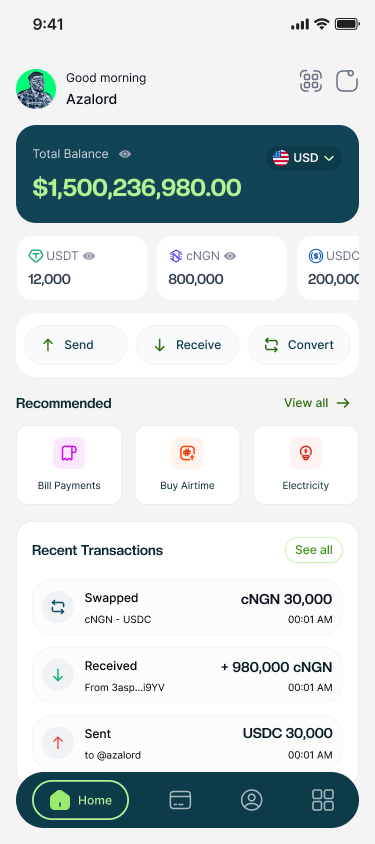
Task: Open the card tab icon in bottom bar
Action: tap(180, 800)
